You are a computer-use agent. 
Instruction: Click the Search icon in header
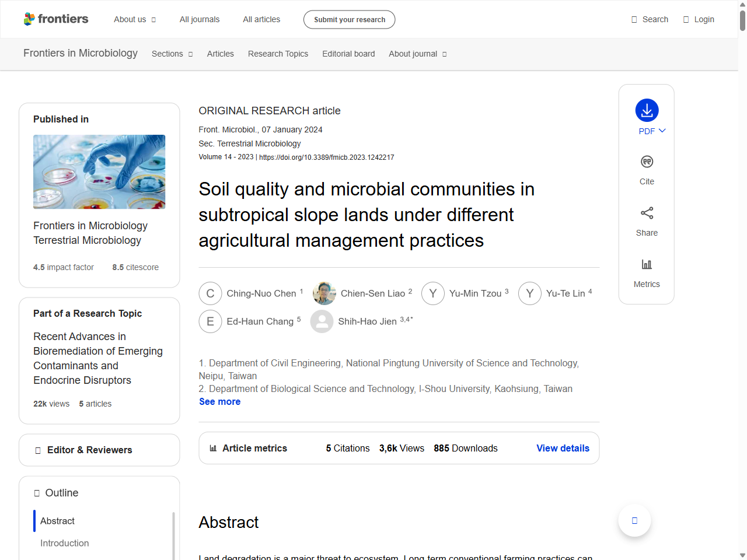(x=634, y=19)
